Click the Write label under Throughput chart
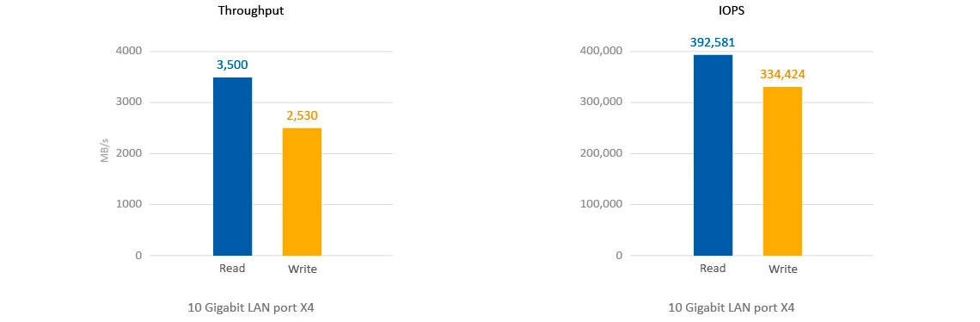980x322 pixels. pos(303,269)
